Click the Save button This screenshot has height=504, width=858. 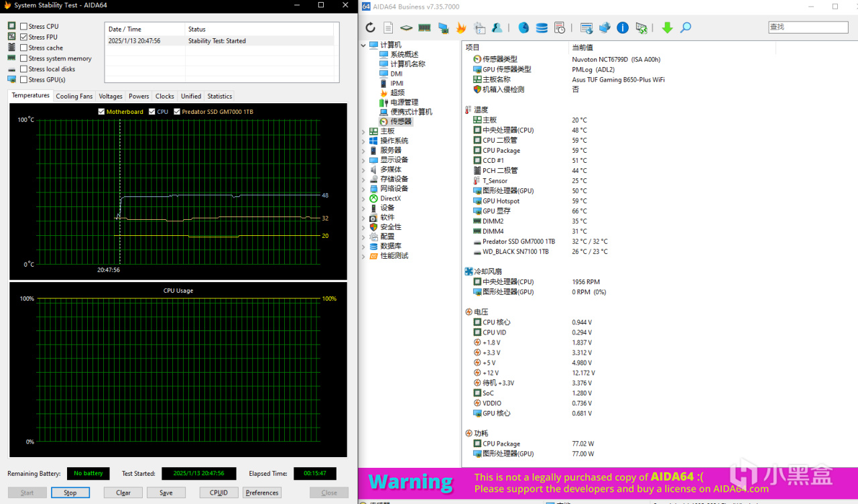tap(166, 493)
